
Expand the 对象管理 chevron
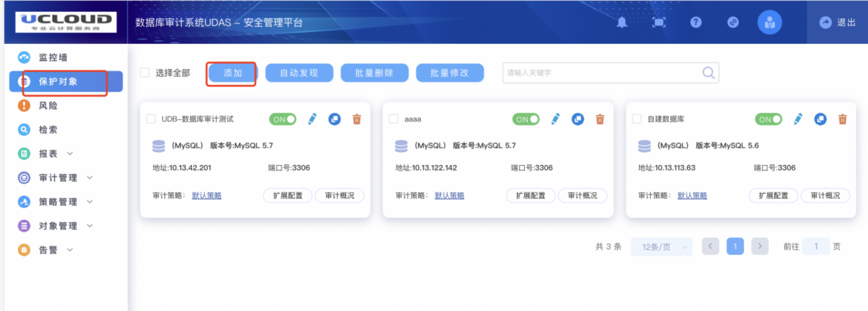click(x=90, y=225)
